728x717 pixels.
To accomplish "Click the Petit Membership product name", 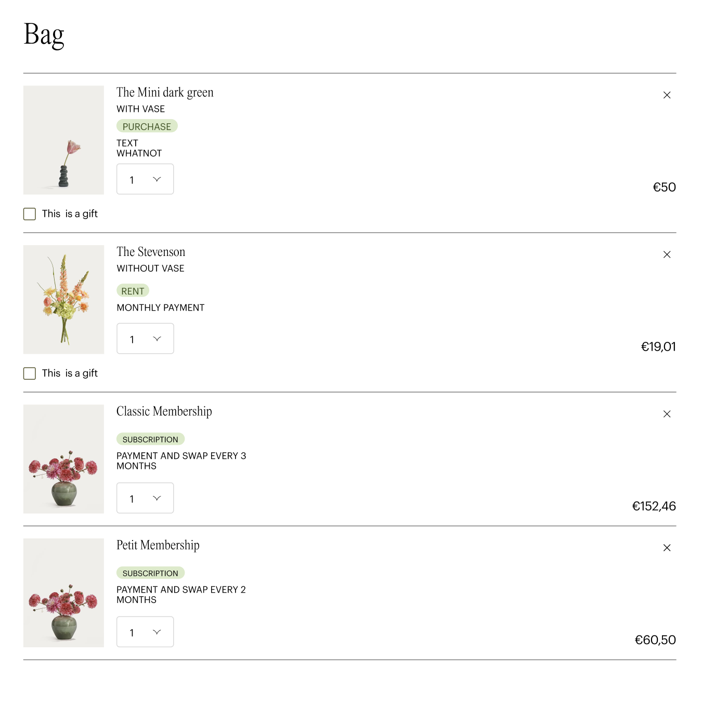I will [x=158, y=545].
